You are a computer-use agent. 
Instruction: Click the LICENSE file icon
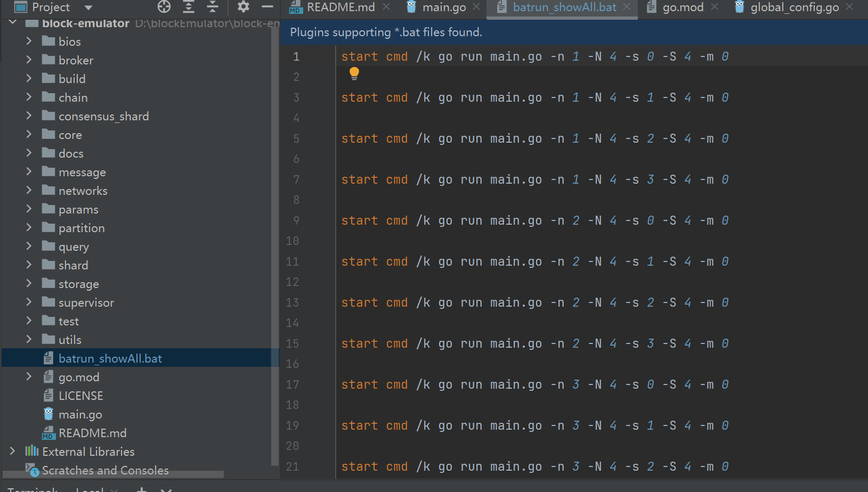click(48, 395)
